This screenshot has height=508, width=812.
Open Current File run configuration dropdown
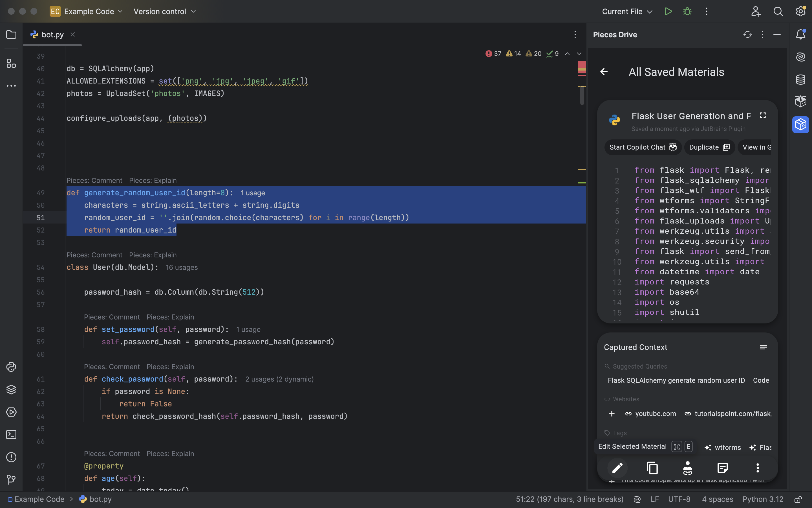[x=627, y=11]
